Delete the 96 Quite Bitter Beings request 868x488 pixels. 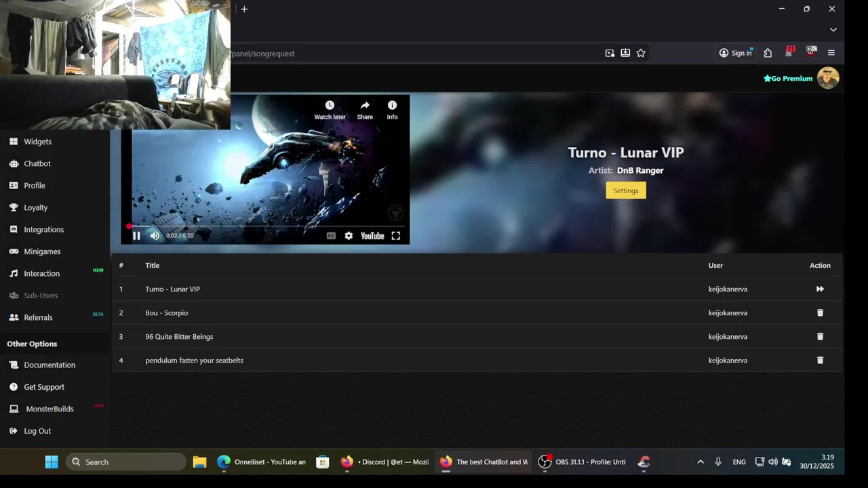pos(820,336)
